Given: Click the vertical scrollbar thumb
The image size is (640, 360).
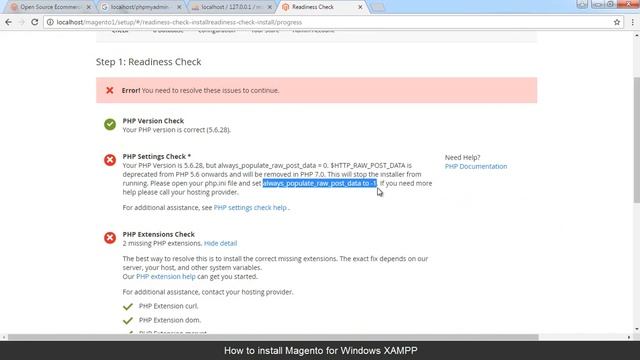Looking at the screenshot, I should (x=636, y=139).
